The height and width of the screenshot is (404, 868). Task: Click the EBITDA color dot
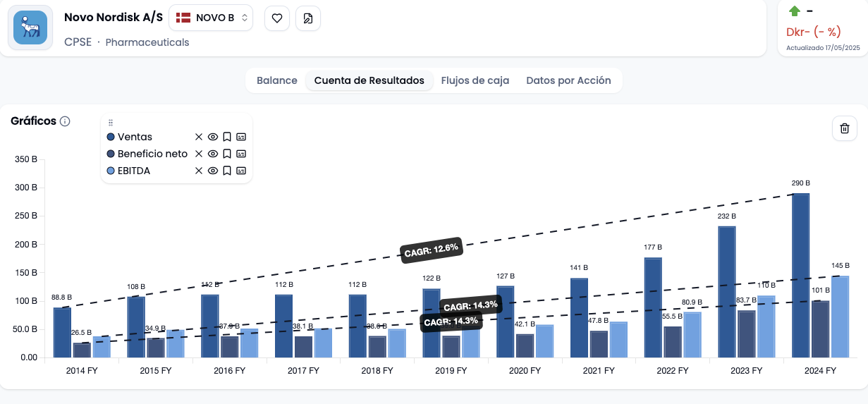tap(111, 171)
